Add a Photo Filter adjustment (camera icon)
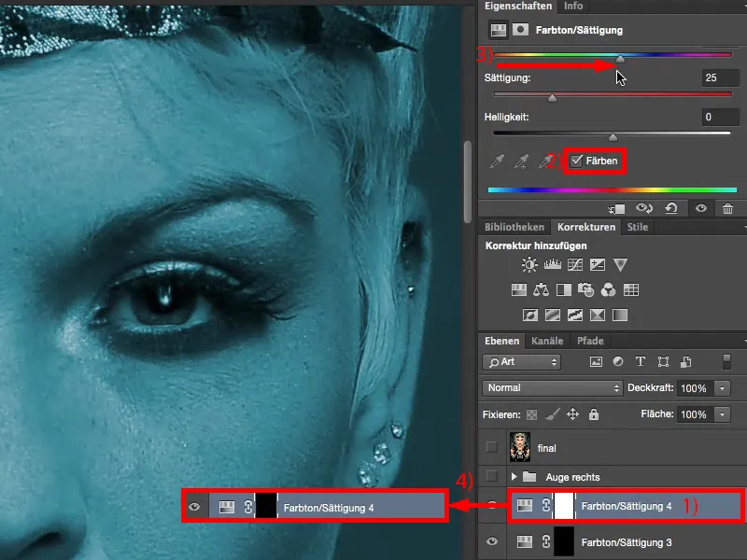Screen dimensions: 747x560 [x=586, y=289]
